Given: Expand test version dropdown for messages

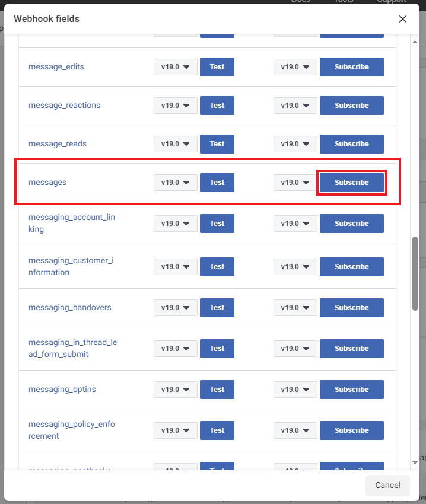Looking at the screenshot, I should tap(175, 183).
